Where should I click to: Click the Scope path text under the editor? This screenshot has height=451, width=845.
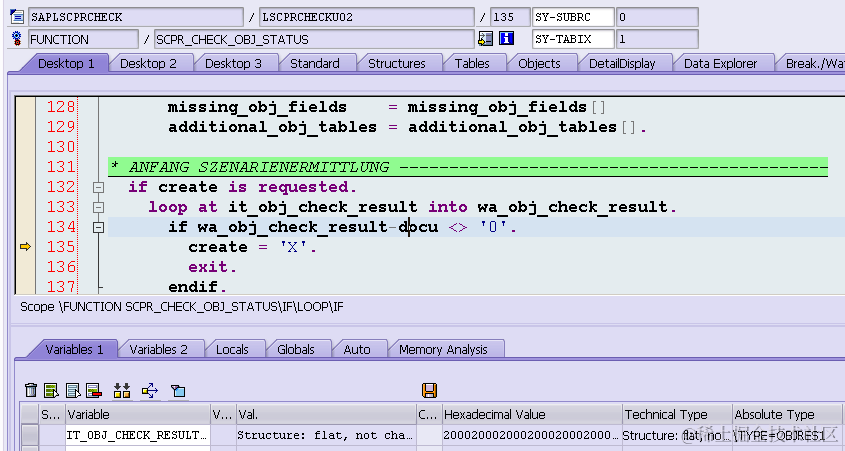[182, 307]
